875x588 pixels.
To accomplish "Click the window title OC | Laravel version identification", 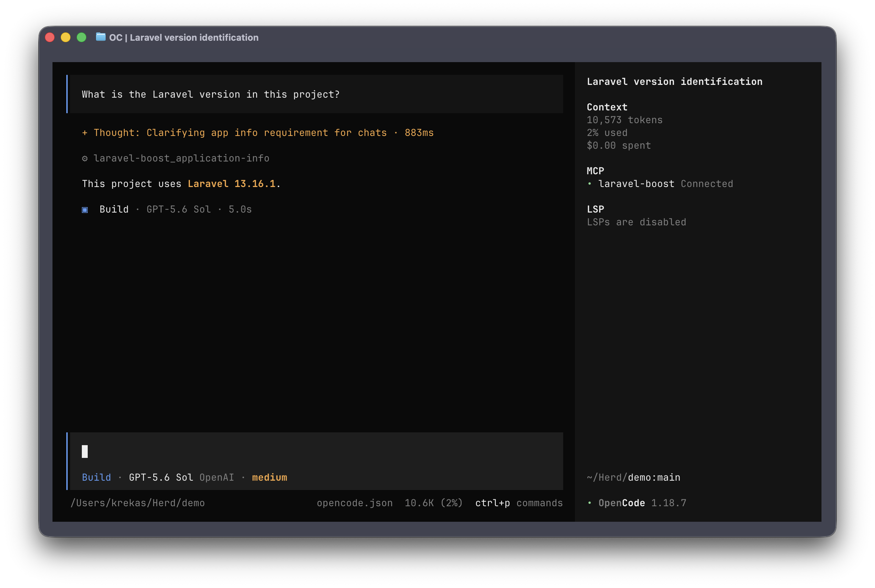I will (x=183, y=38).
